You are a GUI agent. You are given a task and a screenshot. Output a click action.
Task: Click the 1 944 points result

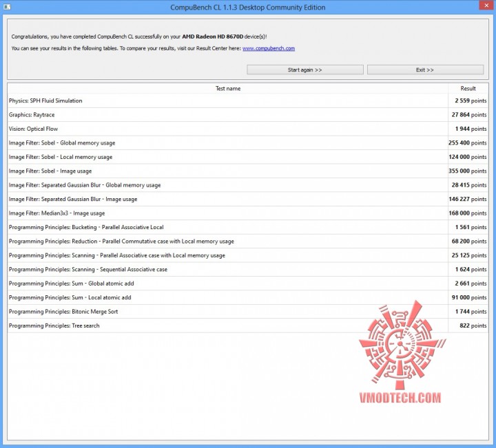[471, 129]
